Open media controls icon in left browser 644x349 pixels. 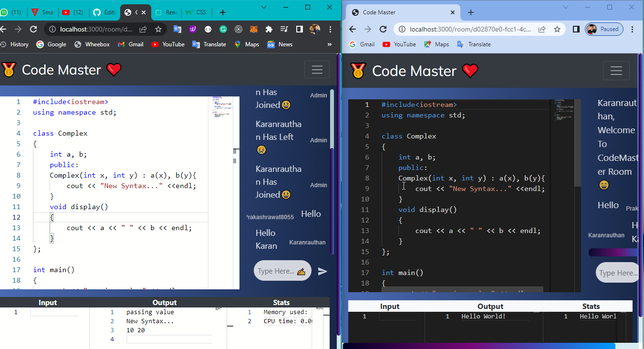(284, 29)
